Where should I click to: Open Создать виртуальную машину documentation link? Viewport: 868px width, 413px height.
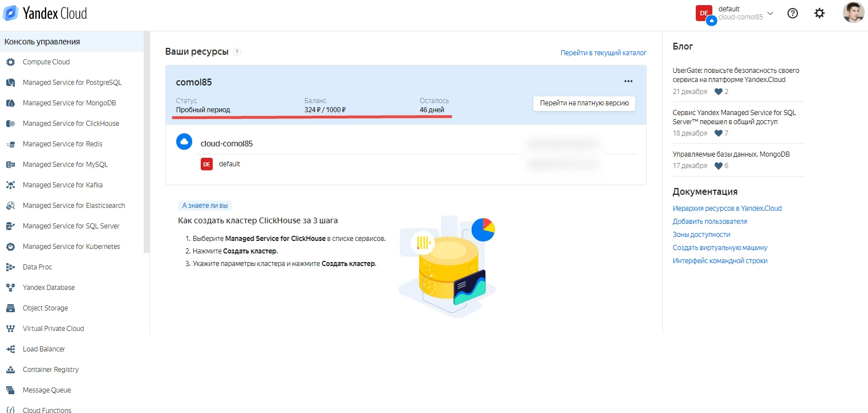pos(720,248)
